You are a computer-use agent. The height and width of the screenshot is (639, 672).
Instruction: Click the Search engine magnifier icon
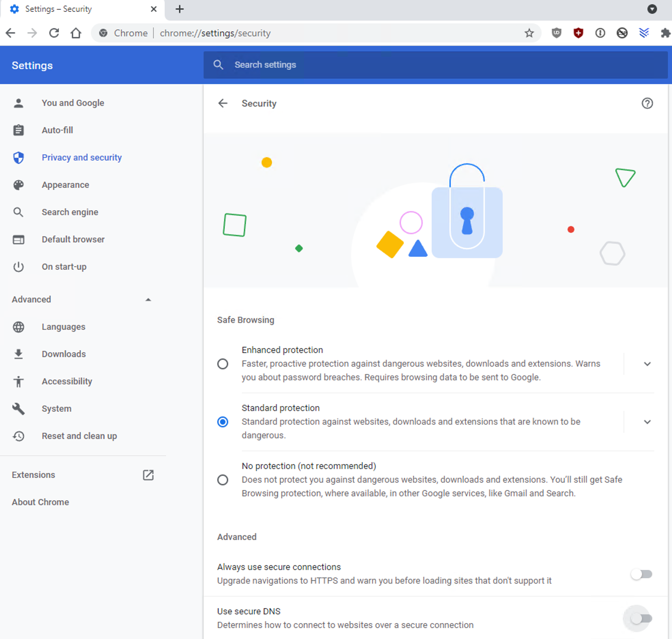[x=18, y=212]
